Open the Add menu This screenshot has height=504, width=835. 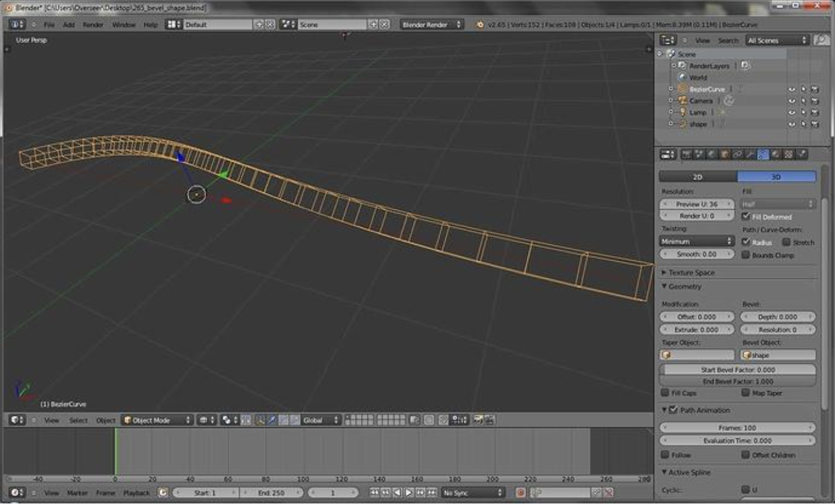click(x=69, y=25)
